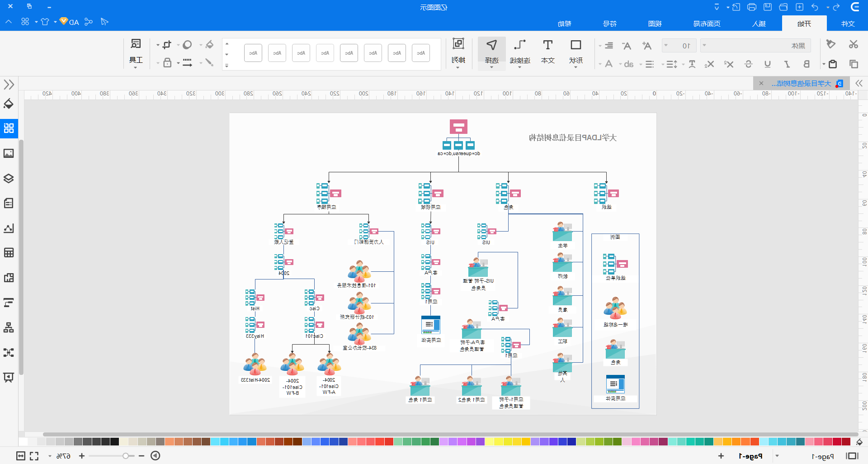Toggle Superscript formatting

pyautogui.click(x=729, y=64)
